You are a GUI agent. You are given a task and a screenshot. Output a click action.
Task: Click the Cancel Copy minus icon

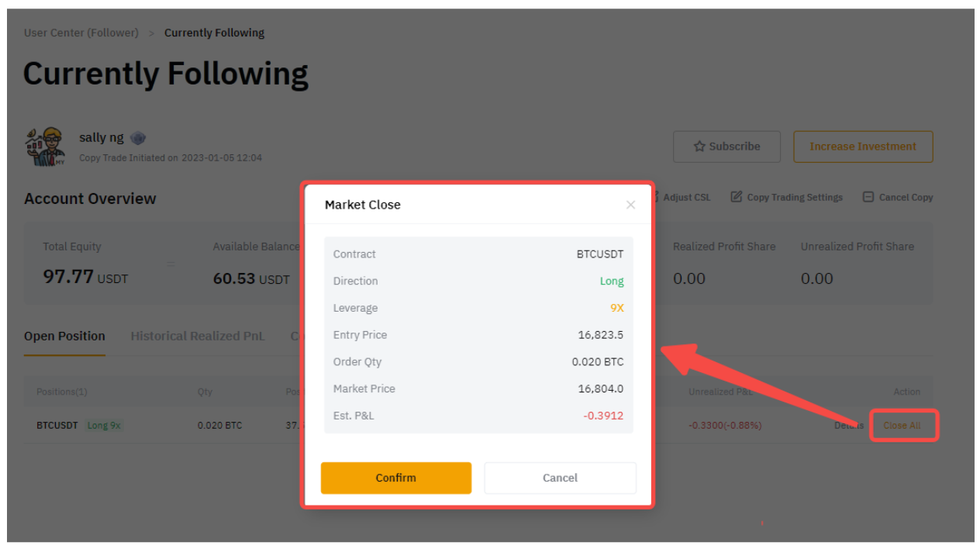pos(868,197)
